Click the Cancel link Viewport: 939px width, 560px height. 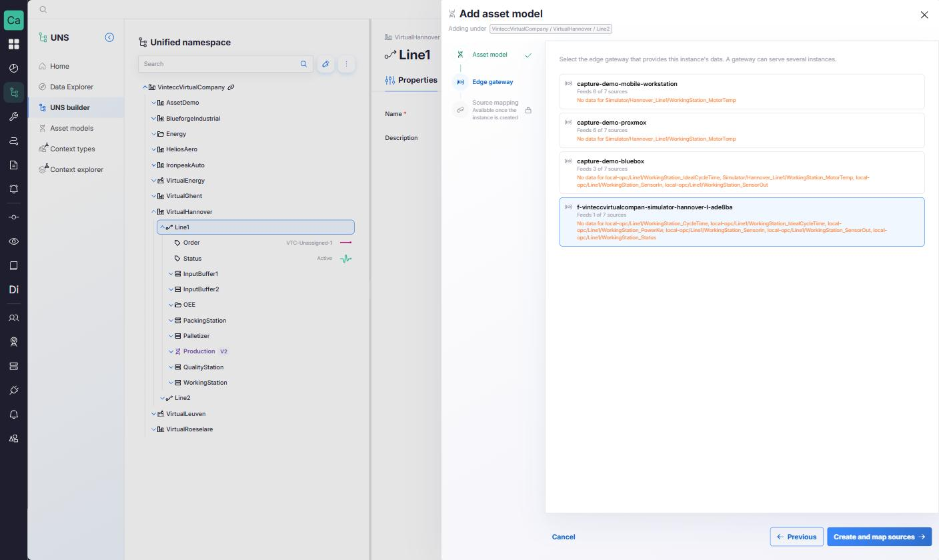coord(564,537)
